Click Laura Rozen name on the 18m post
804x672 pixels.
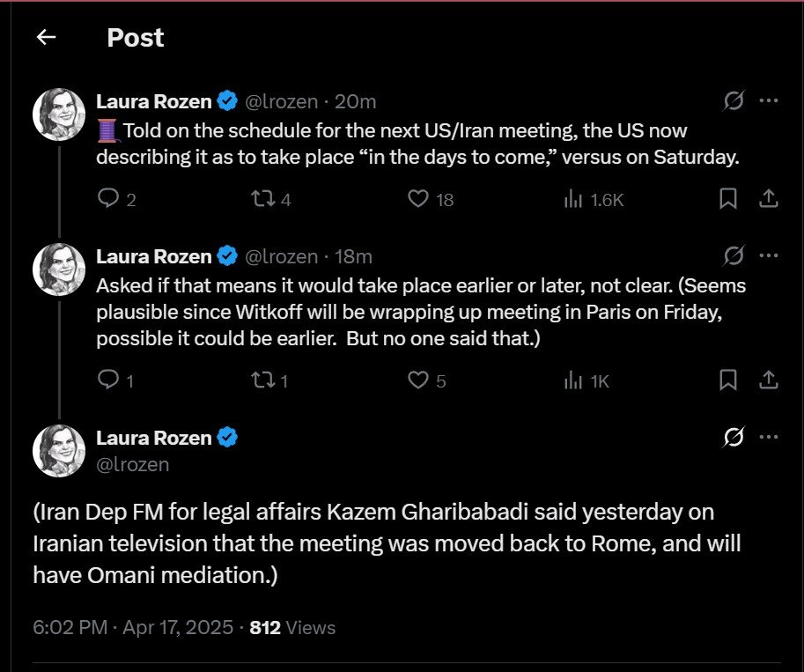click(x=154, y=256)
